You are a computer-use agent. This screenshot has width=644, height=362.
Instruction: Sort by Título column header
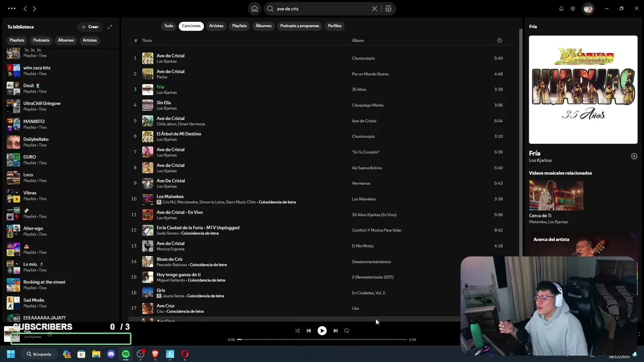click(x=146, y=40)
